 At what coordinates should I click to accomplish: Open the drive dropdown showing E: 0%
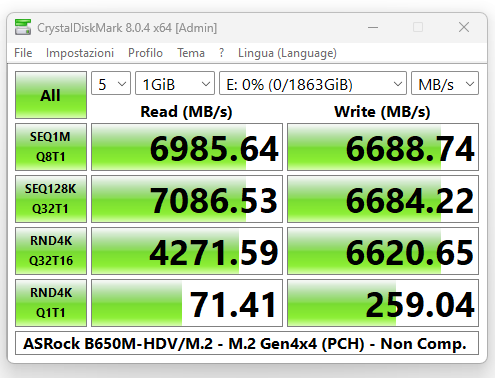pyautogui.click(x=313, y=83)
